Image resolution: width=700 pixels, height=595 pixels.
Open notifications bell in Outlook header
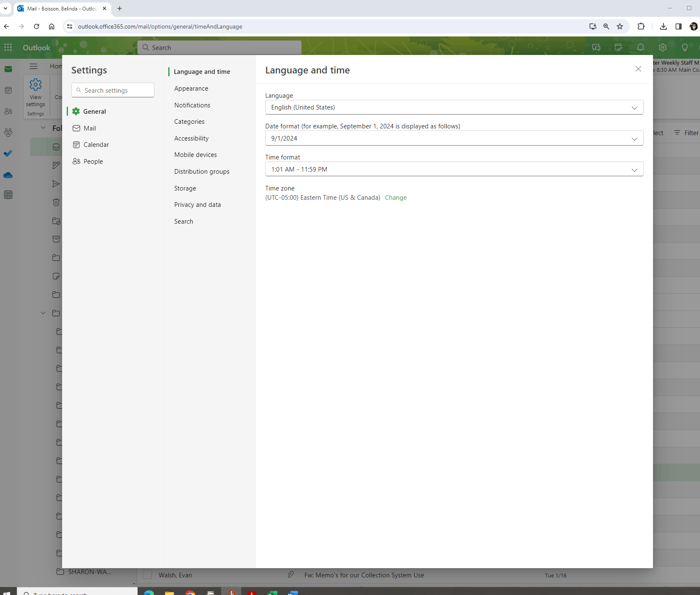coord(640,47)
